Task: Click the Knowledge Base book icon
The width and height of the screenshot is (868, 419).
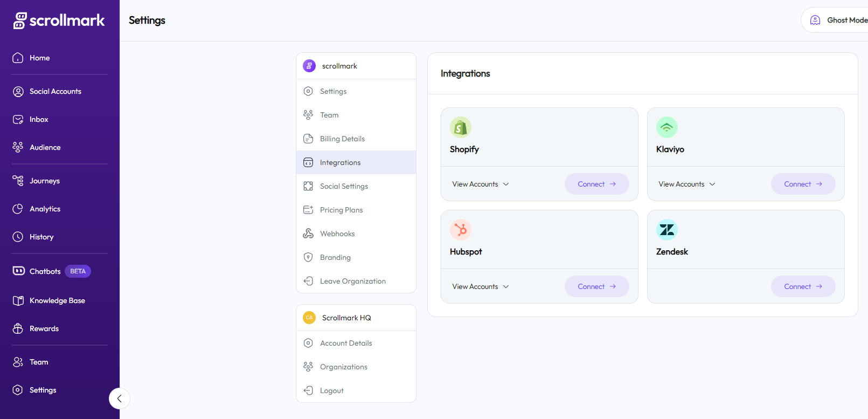Action: point(18,300)
